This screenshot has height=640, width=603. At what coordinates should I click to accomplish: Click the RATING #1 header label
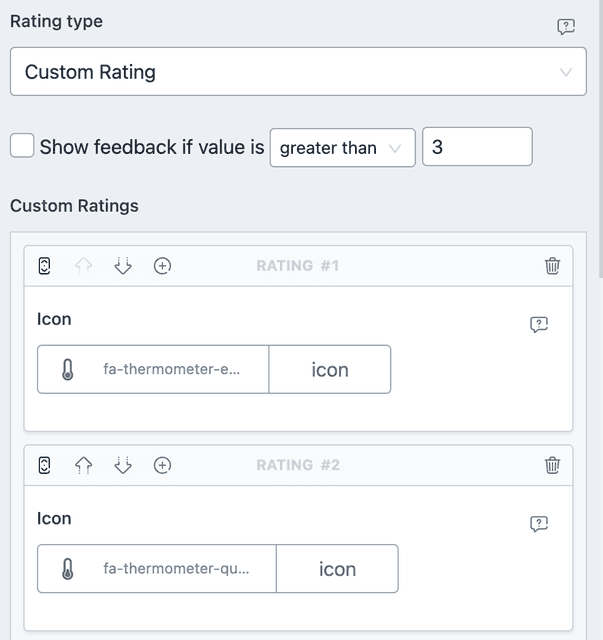298,266
